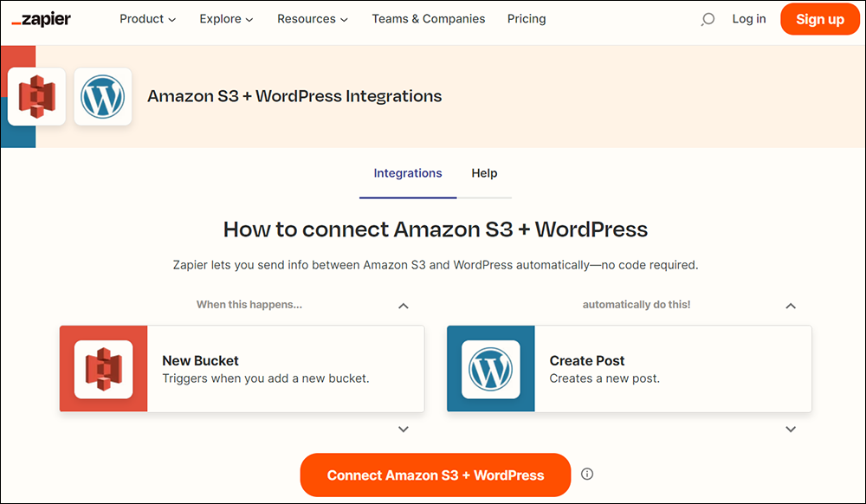Click the Zapier logo
The height and width of the screenshot is (504, 866).
tap(41, 19)
